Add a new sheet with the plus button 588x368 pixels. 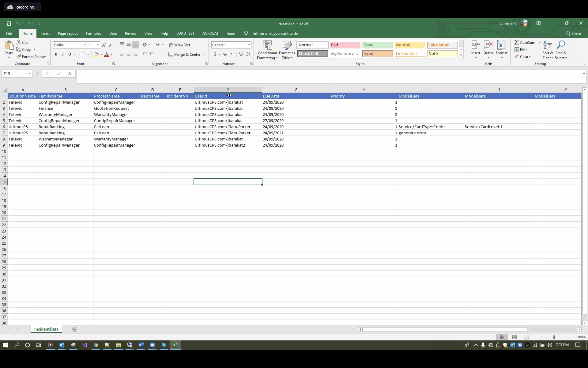[x=75, y=329]
